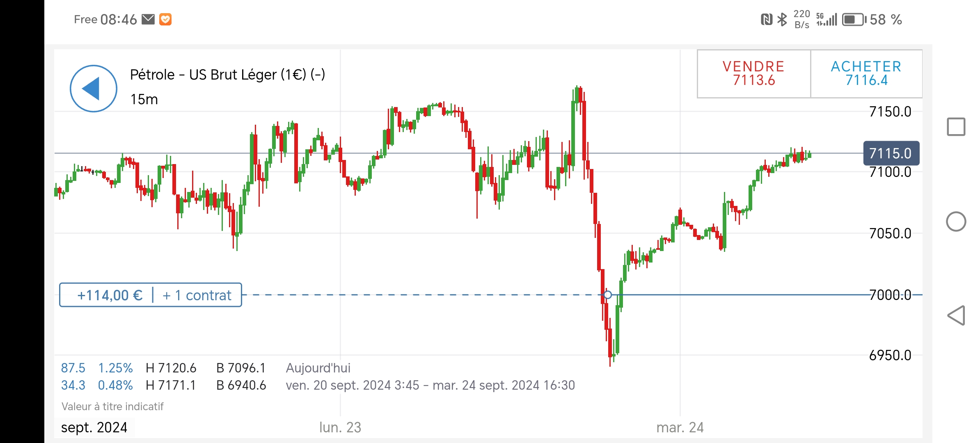Viewport: 980px width, 443px height.
Task: Tap the Android back triangle button
Action: click(956, 315)
